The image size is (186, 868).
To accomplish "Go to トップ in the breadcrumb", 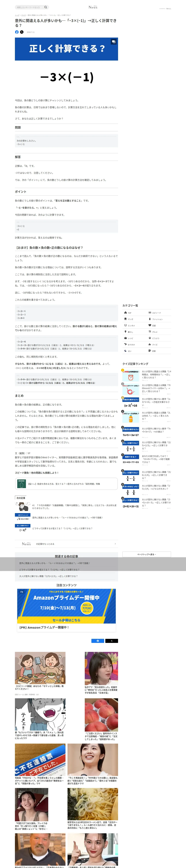I will point(17,15).
